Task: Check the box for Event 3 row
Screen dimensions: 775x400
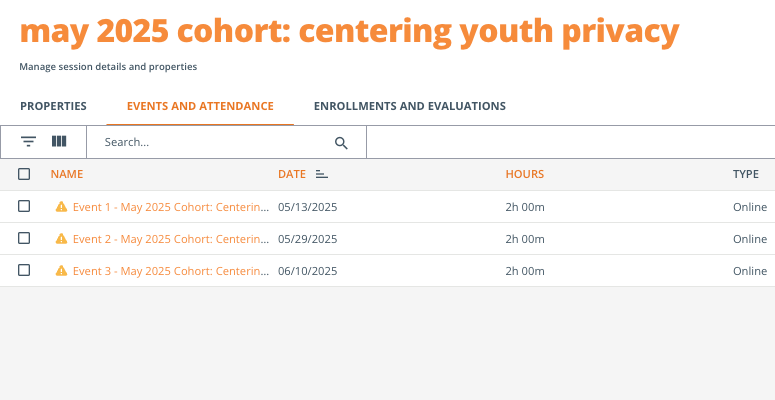Action: pyautogui.click(x=24, y=270)
